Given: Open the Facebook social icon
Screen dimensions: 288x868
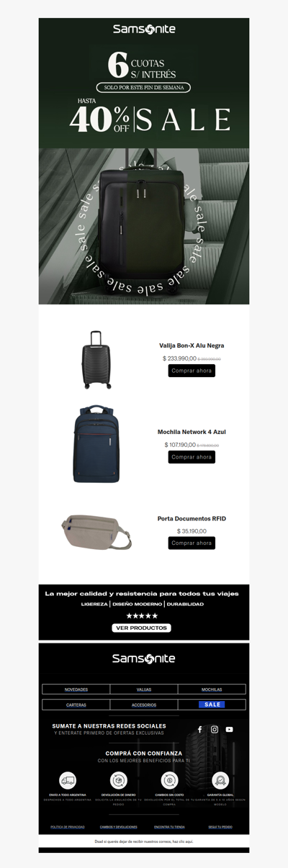Looking at the screenshot, I should click(200, 730).
